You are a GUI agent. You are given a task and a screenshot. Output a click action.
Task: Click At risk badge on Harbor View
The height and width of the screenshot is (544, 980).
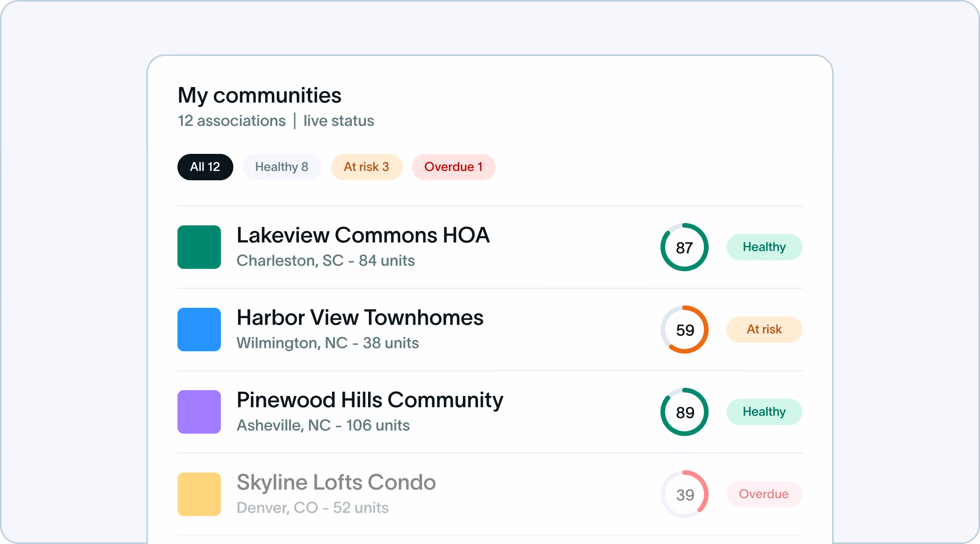coord(764,330)
